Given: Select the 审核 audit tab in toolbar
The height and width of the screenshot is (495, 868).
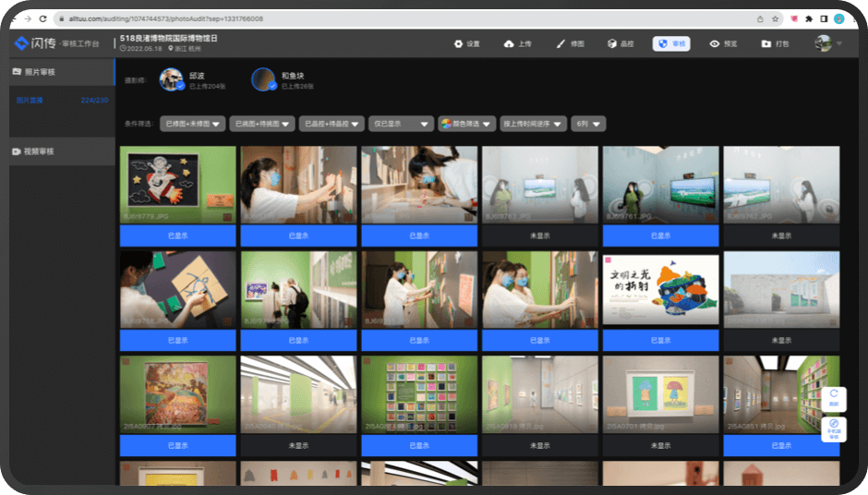Looking at the screenshot, I should point(670,43).
